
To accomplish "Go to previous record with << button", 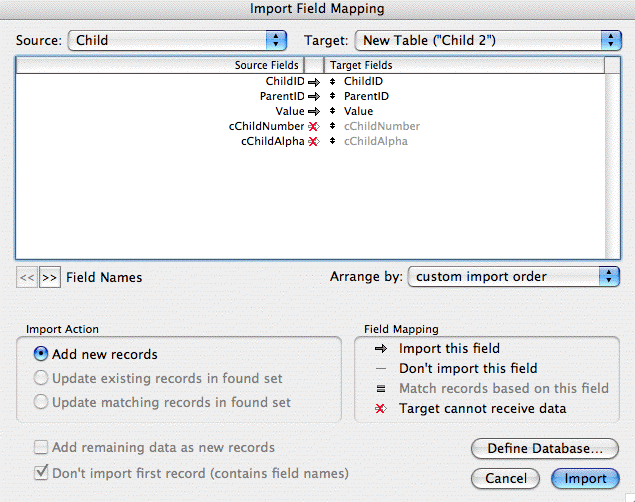I will (27, 277).
